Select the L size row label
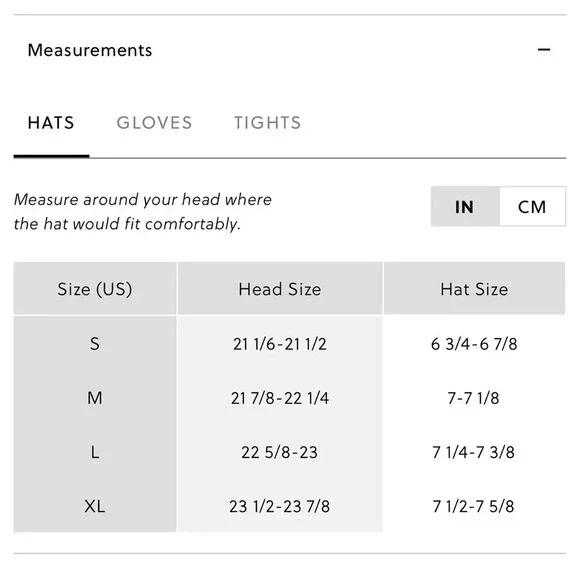The height and width of the screenshot is (580, 580). click(x=95, y=452)
